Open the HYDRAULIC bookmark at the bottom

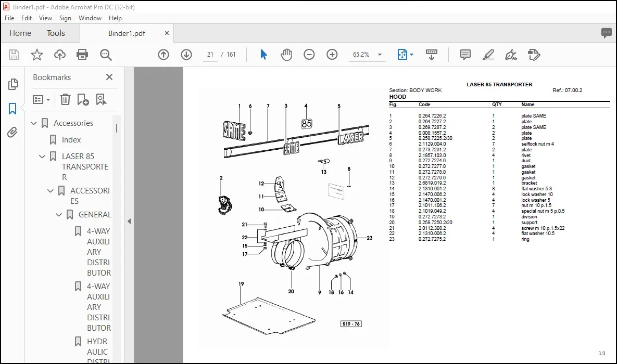98,352
